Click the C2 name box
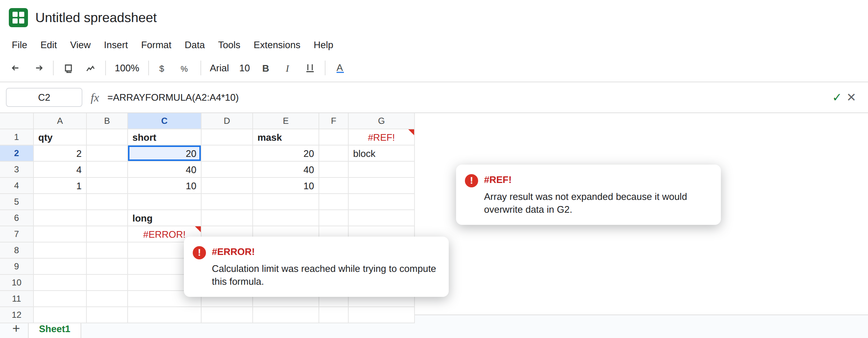 pyautogui.click(x=44, y=97)
